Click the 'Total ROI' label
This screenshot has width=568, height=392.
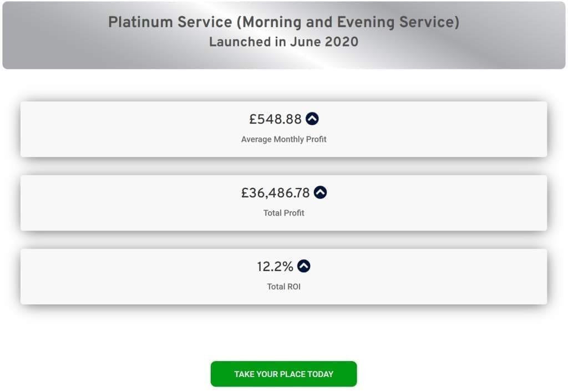[283, 287]
